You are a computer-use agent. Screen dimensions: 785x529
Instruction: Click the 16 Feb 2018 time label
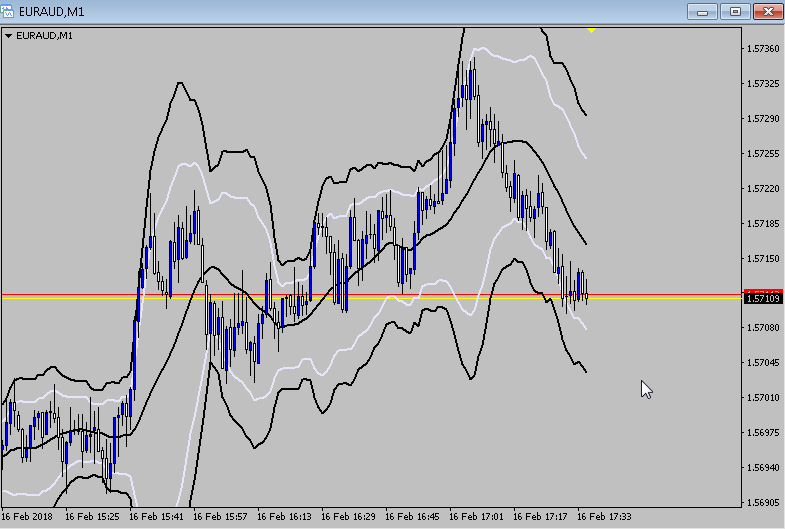tap(27, 516)
